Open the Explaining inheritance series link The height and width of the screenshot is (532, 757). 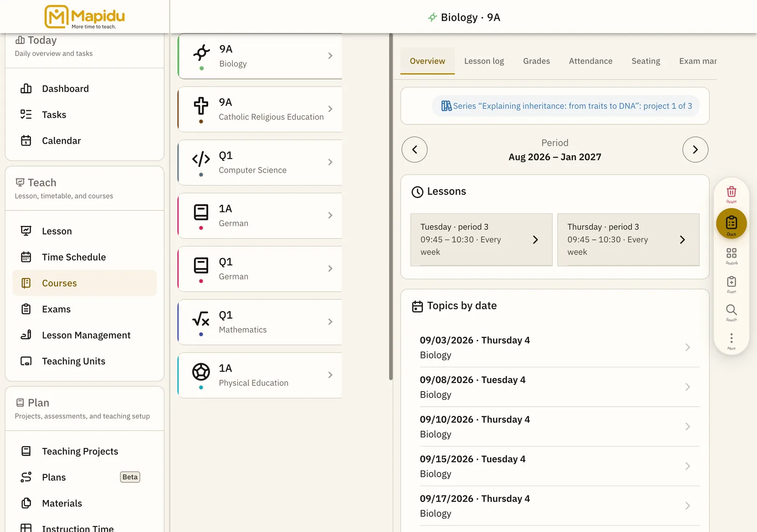(566, 106)
